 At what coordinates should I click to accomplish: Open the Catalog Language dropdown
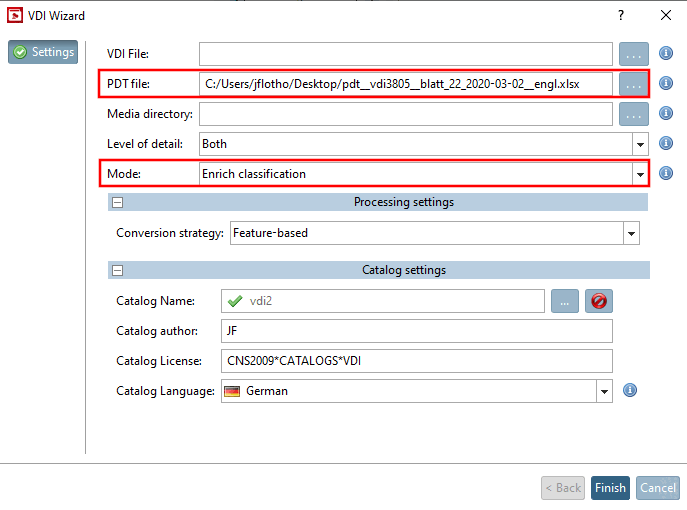coord(603,391)
